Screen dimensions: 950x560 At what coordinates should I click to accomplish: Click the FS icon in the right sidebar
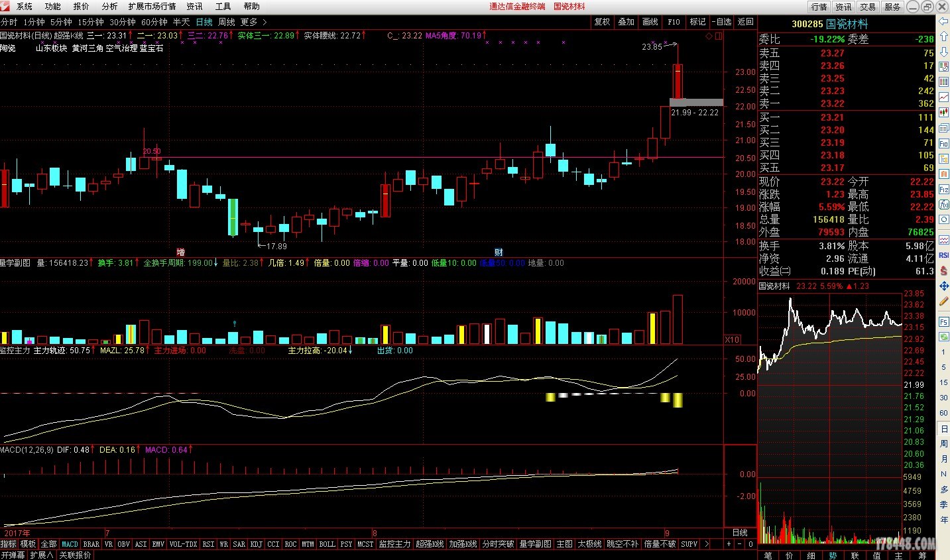tap(943, 321)
